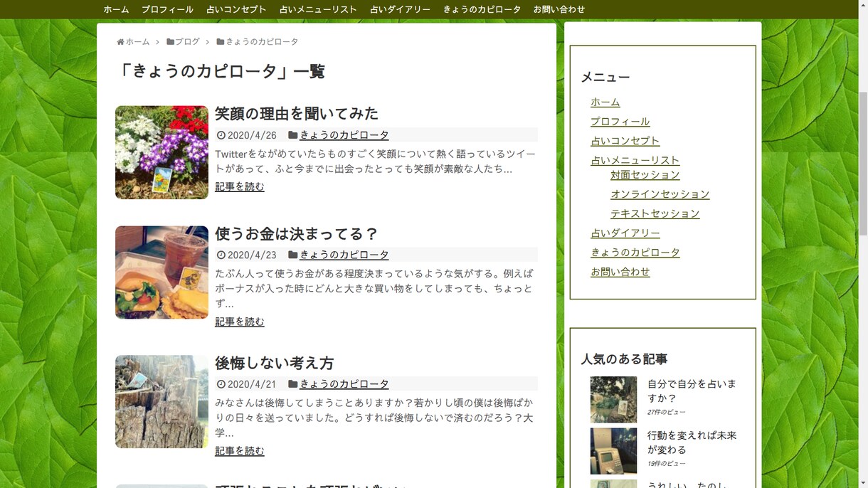This screenshot has width=868, height=488.
Task: Click 占いコンセプト in sidebar メニュー
Action: coord(625,141)
